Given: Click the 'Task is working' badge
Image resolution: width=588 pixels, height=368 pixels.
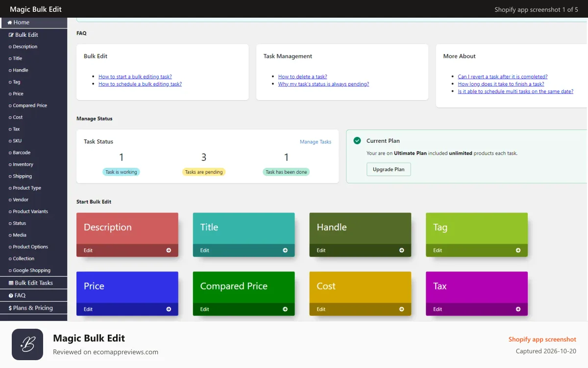Looking at the screenshot, I should point(122,172).
